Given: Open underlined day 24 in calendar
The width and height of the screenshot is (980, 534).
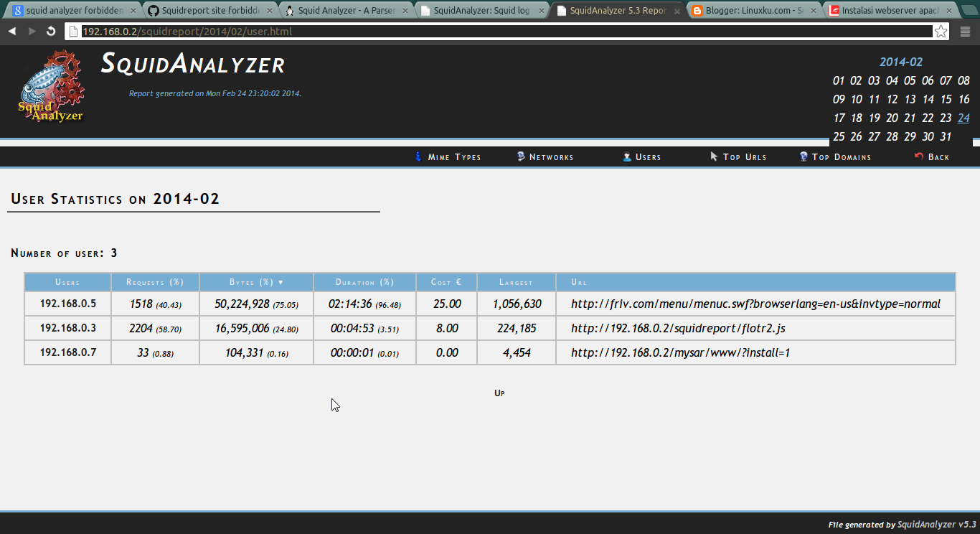Looking at the screenshot, I should click(963, 118).
